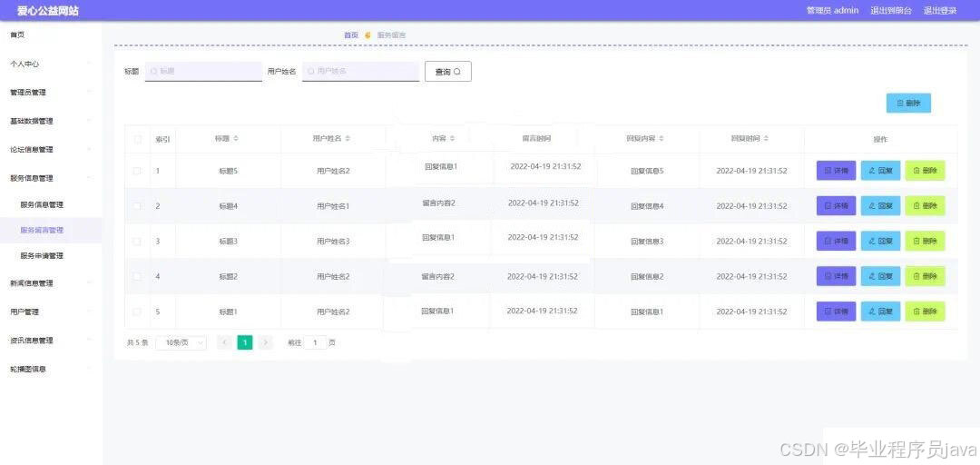This screenshot has height=465, width=980.
Task: Expand 管理员管理 in sidebar
Action: click(x=51, y=92)
